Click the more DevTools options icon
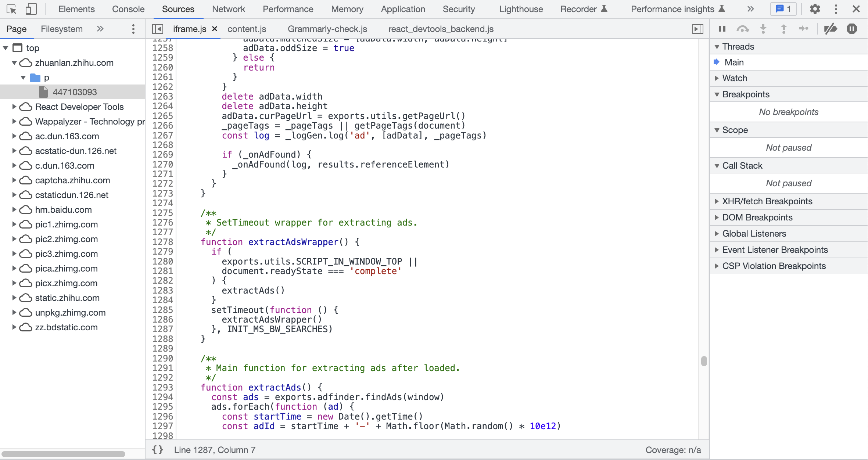Screen dimensions: 868x460 tap(836, 8)
